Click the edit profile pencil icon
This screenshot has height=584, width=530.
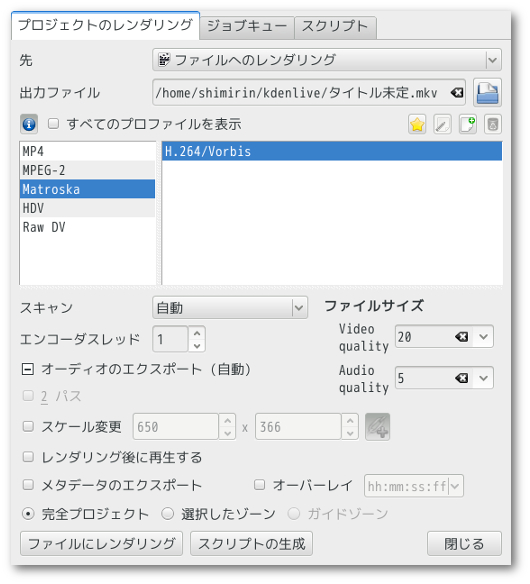pyautogui.click(x=442, y=124)
